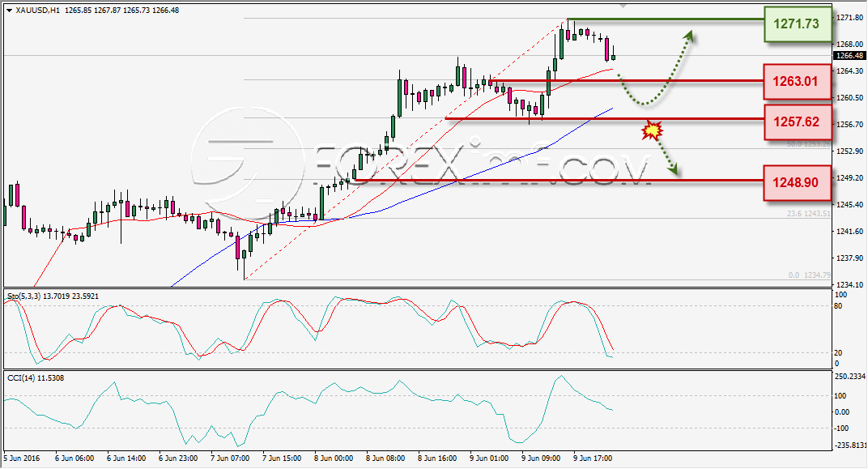Click the 8 Jun 08:00 time label
Viewport: 868px width, 469px height.
tap(385, 458)
